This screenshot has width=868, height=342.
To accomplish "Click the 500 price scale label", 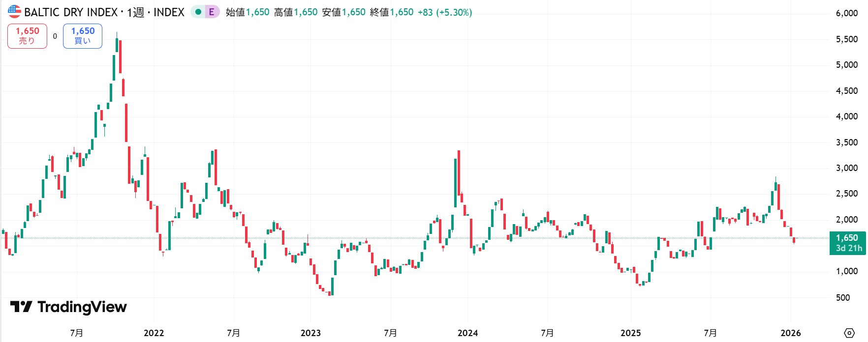I will coord(842,297).
